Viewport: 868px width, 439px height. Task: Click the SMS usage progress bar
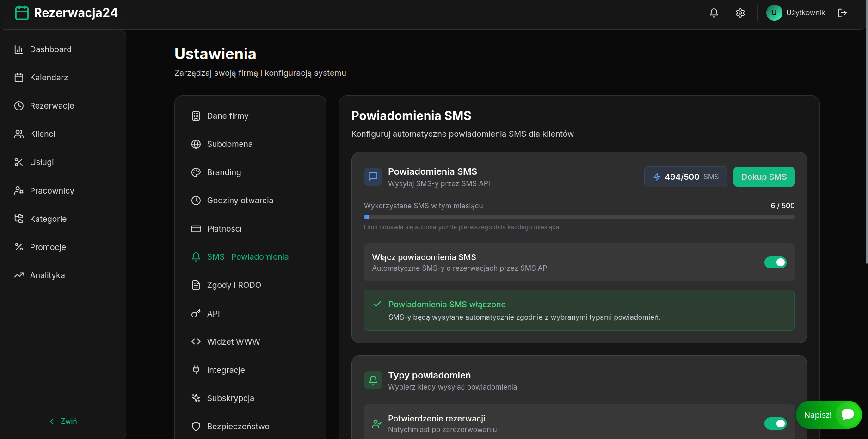pyautogui.click(x=579, y=217)
